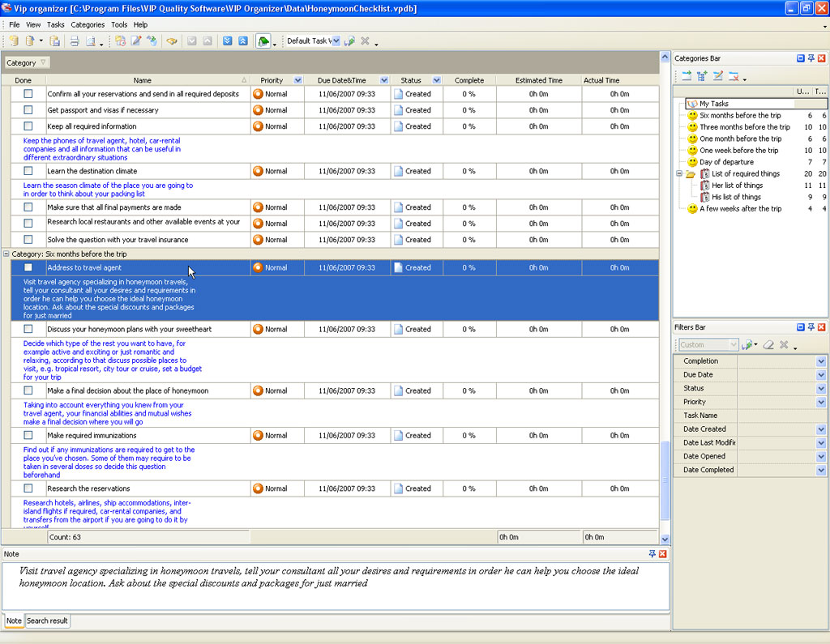Collapse the 'Six months before the trip' group
Image resolution: width=830 pixels, height=644 pixels.
click(6, 254)
